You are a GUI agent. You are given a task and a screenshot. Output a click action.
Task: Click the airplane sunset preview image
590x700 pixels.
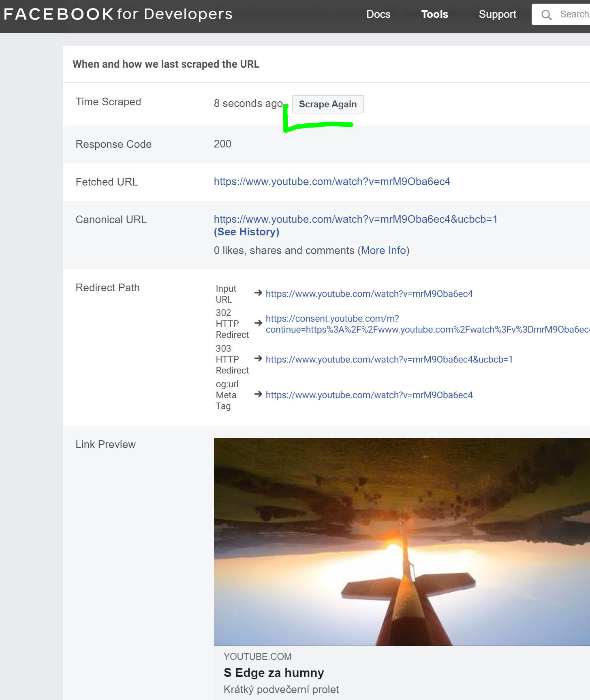pyautogui.click(x=401, y=541)
